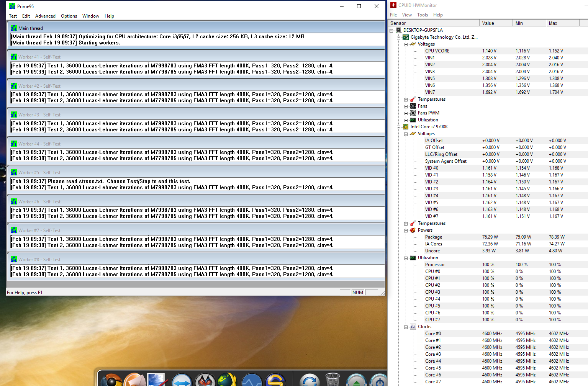Viewport: 588px width, 386px height.
Task: Open the wire trash bin in dock
Action: coord(332,379)
